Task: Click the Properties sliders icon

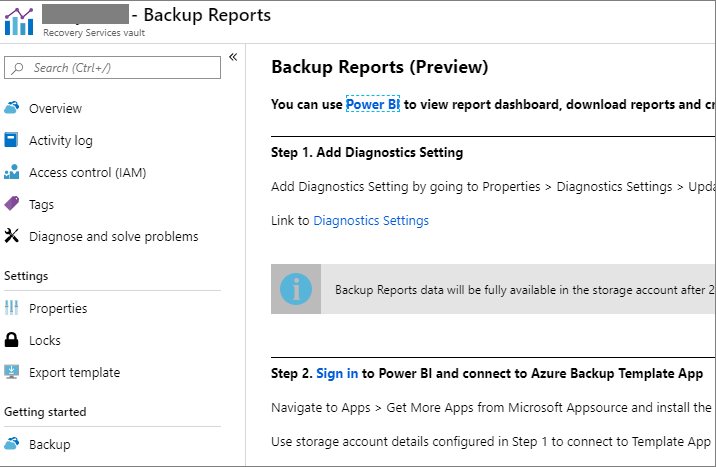Action: (x=11, y=308)
